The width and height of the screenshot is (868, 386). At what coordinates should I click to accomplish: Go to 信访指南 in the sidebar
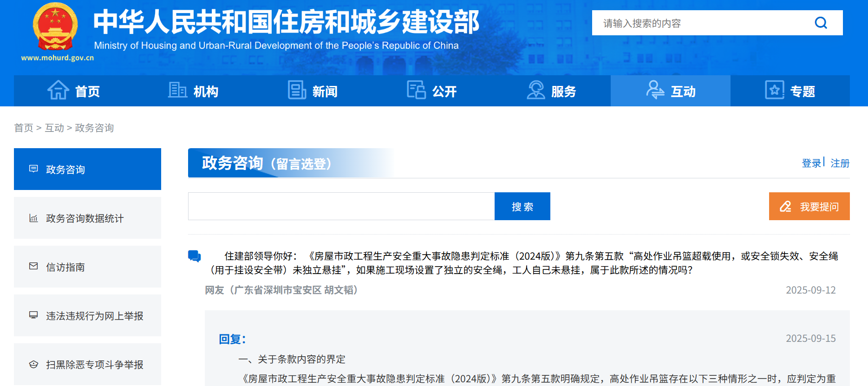pos(87,267)
